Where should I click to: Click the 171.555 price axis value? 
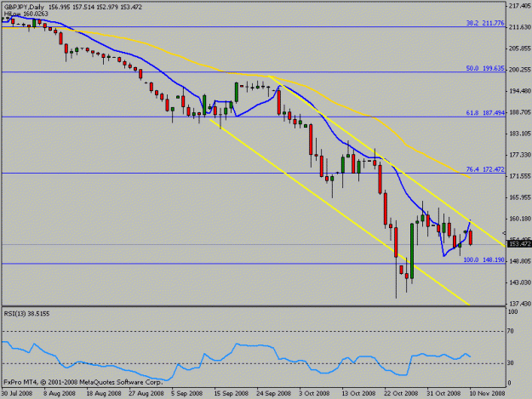519,176
